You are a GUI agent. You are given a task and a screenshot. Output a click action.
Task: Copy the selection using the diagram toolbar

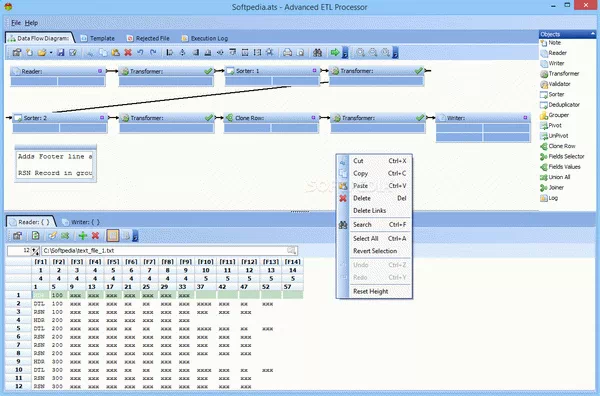point(103,52)
